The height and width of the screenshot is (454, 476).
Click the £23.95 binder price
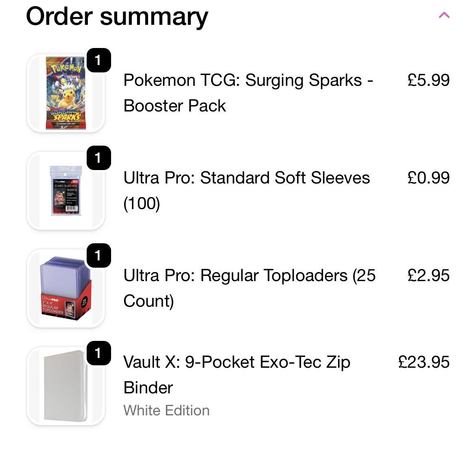[x=424, y=362]
